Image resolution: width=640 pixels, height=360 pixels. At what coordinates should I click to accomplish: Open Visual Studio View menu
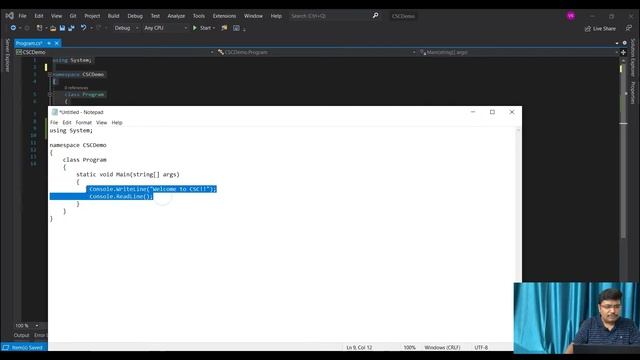coord(56,16)
